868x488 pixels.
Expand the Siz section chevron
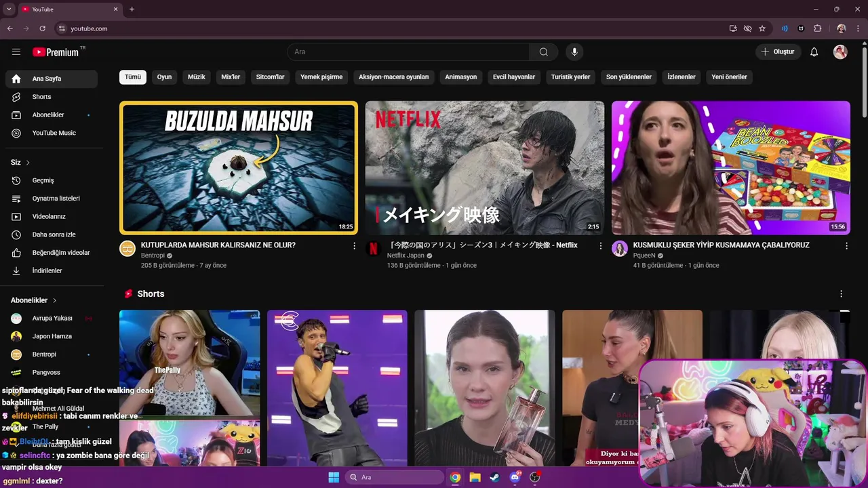tap(28, 163)
